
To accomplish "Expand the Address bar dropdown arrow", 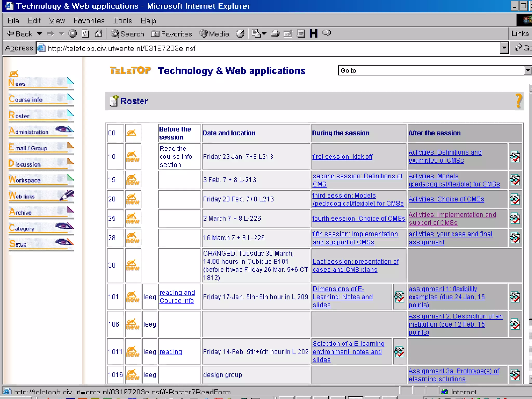I will (504, 48).
